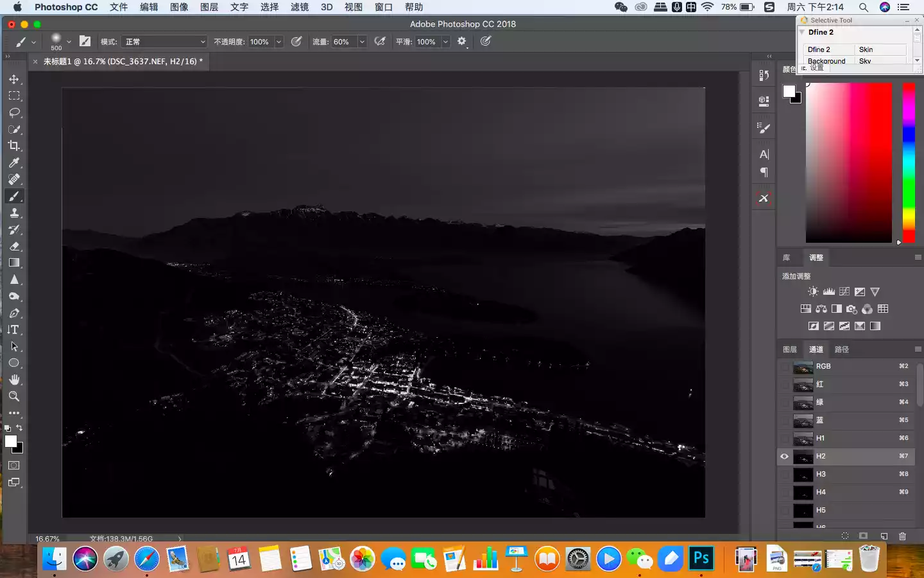
Task: Select the Zoom tool
Action: coord(14,396)
